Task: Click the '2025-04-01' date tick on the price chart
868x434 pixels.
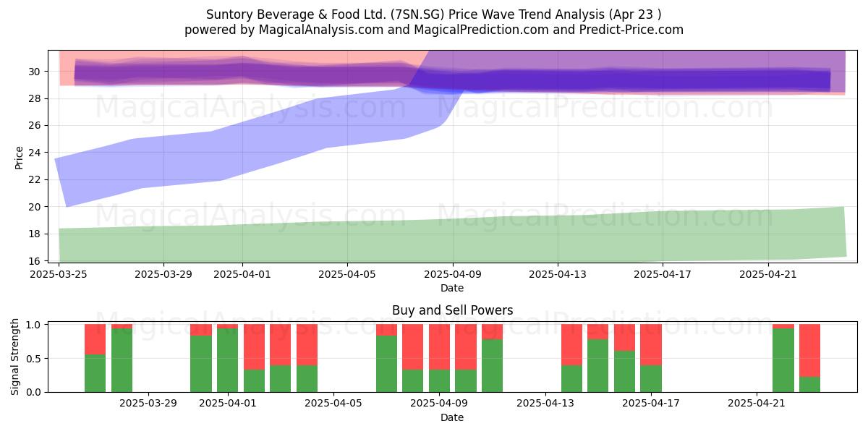Action: (x=242, y=274)
